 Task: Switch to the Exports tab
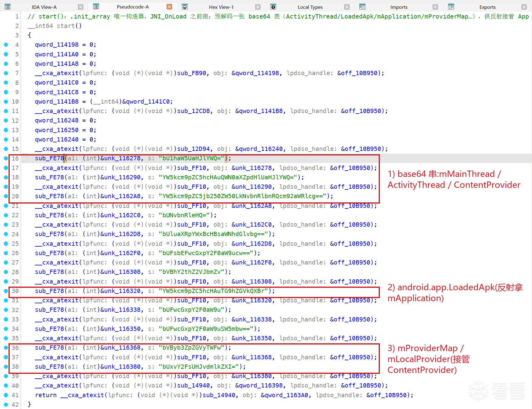(x=487, y=7)
